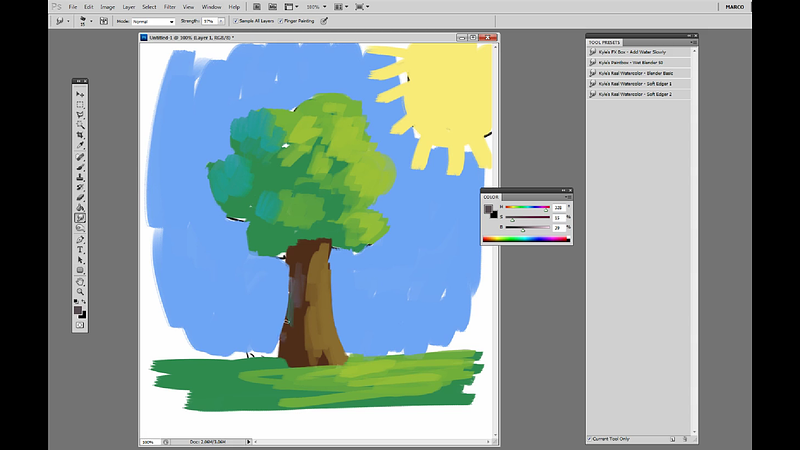This screenshot has width=800, height=450.
Task: Select the Type tool
Action: point(80,250)
